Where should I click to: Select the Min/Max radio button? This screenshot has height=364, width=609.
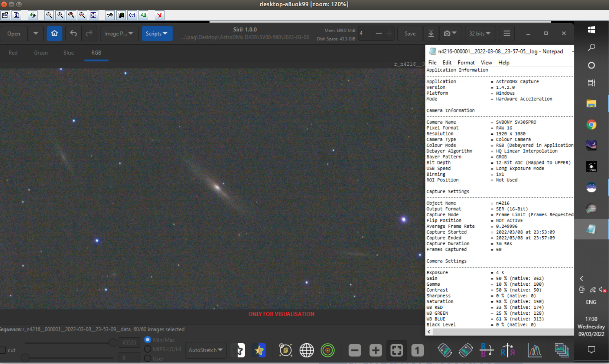(x=147, y=340)
